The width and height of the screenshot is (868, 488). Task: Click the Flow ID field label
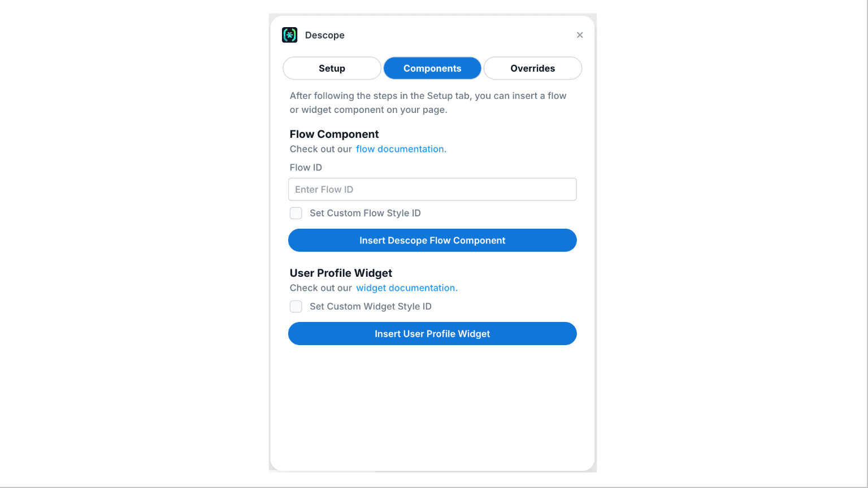tap(305, 167)
